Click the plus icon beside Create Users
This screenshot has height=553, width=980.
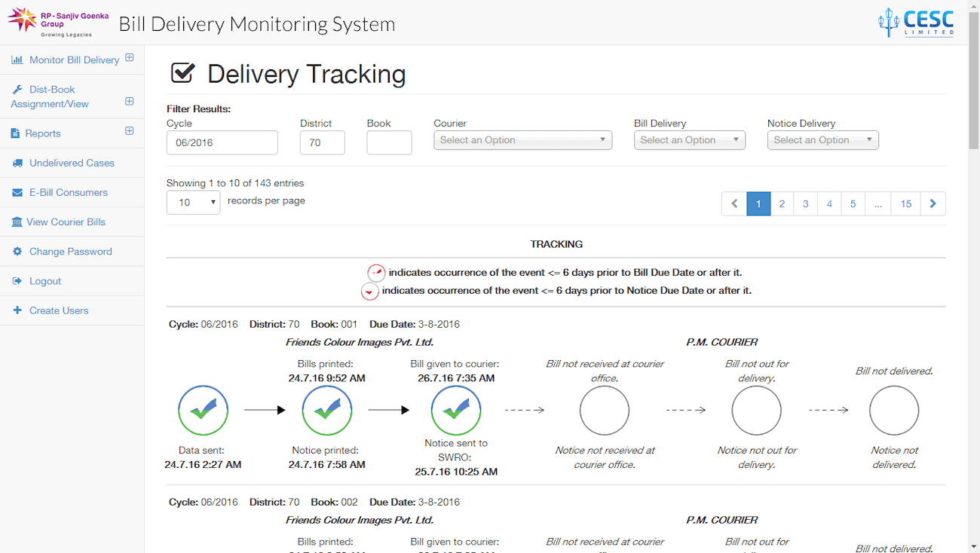(17, 310)
